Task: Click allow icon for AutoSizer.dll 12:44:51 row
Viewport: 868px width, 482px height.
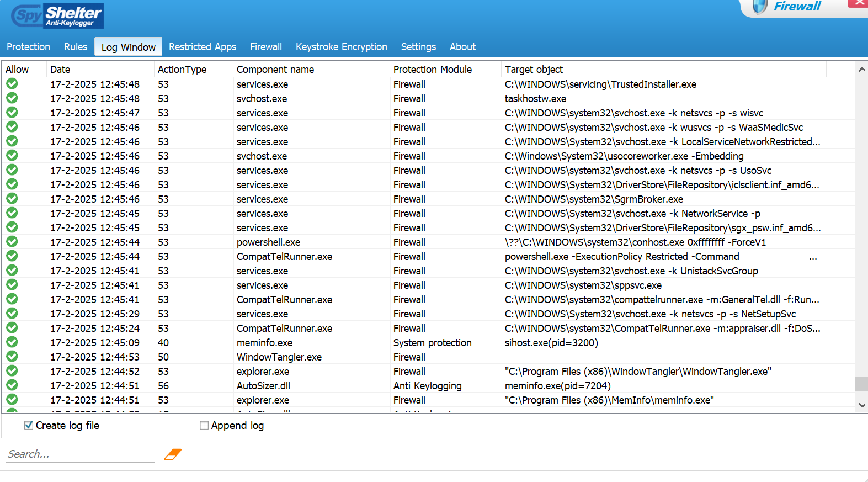Action: tap(12, 385)
